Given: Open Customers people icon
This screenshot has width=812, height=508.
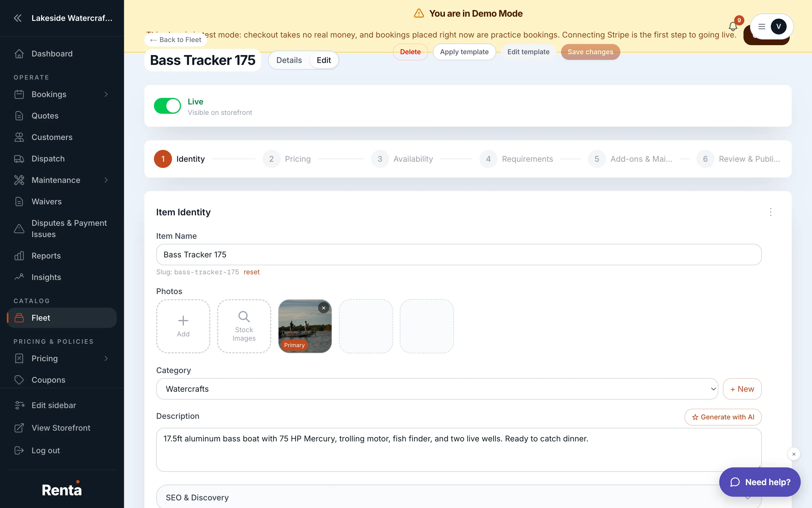Looking at the screenshot, I should click(19, 137).
